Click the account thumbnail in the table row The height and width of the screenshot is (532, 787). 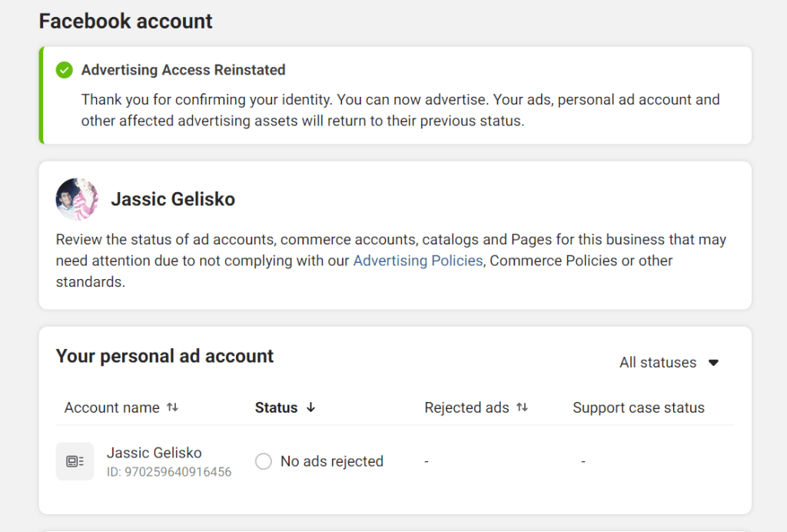74,461
